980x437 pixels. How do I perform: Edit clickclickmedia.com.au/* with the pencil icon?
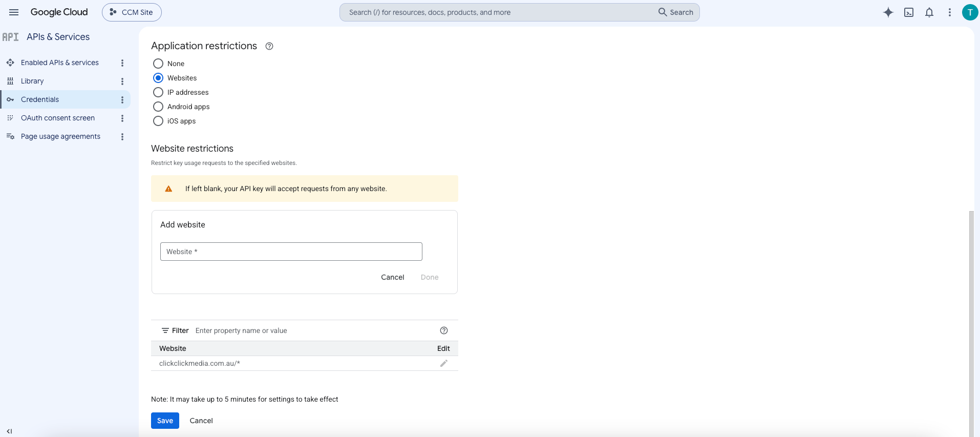pos(444,363)
